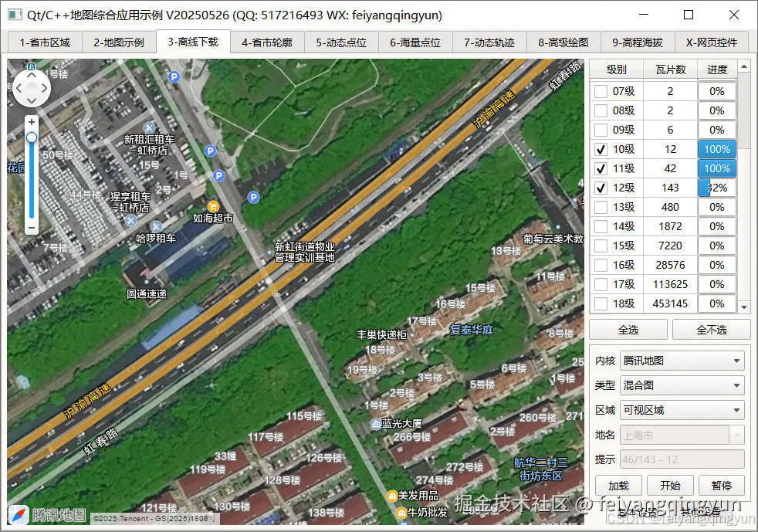Switch to the 1-省市区域 tab

45,42
